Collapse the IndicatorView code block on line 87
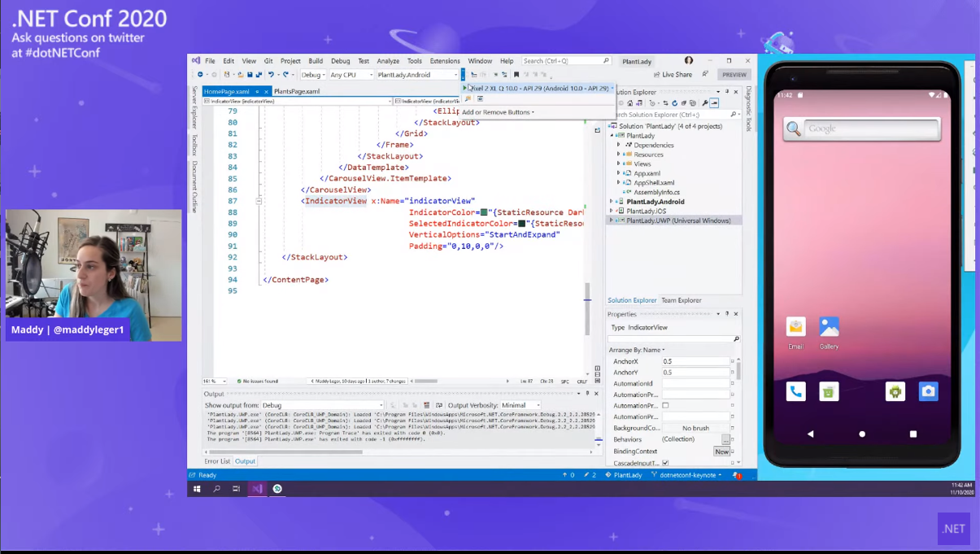The height and width of the screenshot is (554, 980). pyautogui.click(x=259, y=201)
